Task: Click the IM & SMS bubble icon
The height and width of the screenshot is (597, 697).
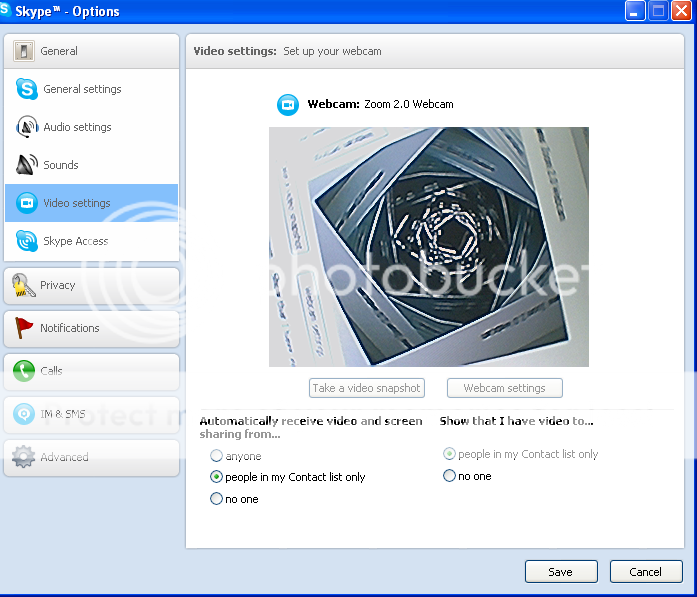Action: (x=24, y=413)
